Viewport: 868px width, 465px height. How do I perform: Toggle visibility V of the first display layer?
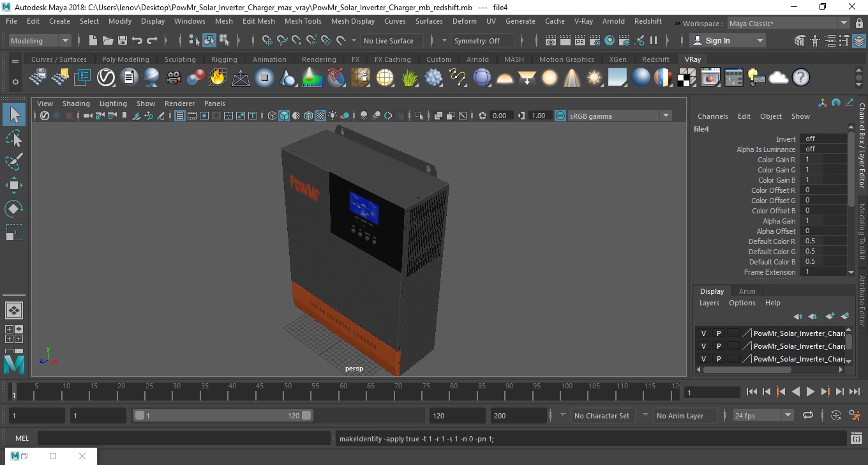coord(703,333)
